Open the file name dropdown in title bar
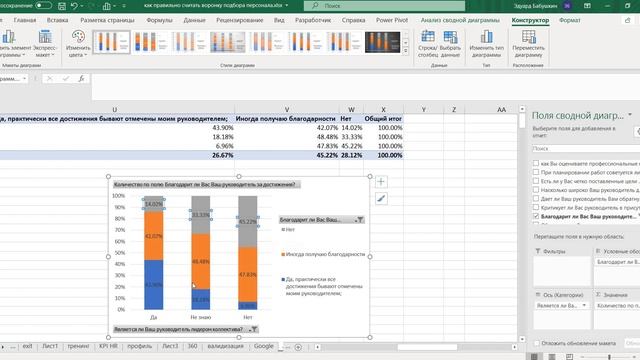This screenshot has height=360, width=640. coord(287,6)
